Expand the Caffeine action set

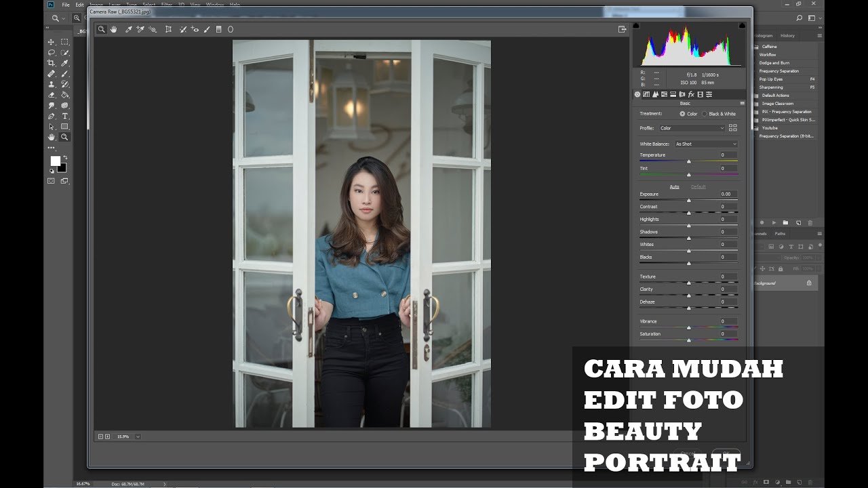tap(757, 47)
